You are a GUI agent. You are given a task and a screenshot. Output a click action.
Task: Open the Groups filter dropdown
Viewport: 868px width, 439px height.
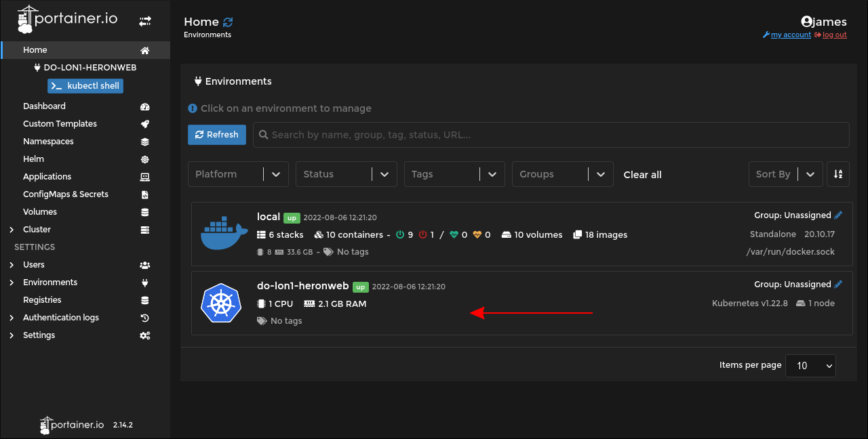[x=563, y=174]
